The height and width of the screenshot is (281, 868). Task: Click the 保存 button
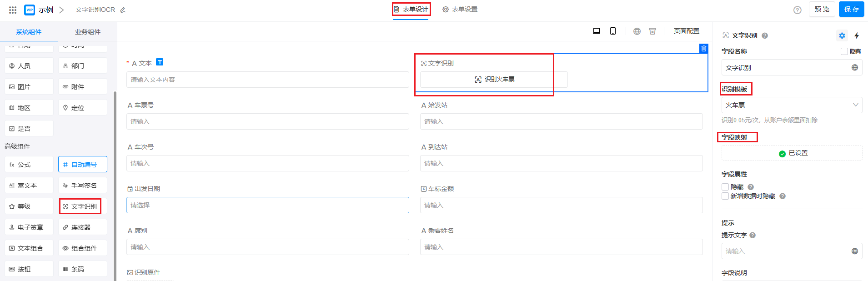coord(851,9)
